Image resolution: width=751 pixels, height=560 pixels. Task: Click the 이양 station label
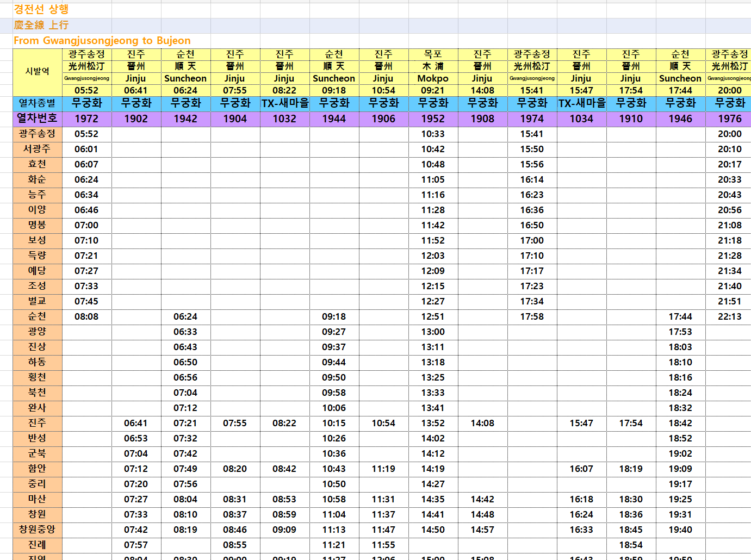pos(38,210)
